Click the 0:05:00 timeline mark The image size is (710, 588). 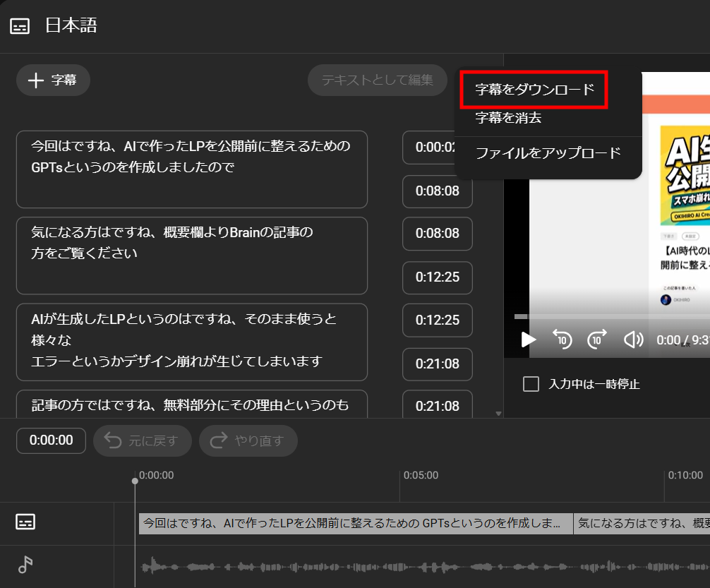click(421, 475)
